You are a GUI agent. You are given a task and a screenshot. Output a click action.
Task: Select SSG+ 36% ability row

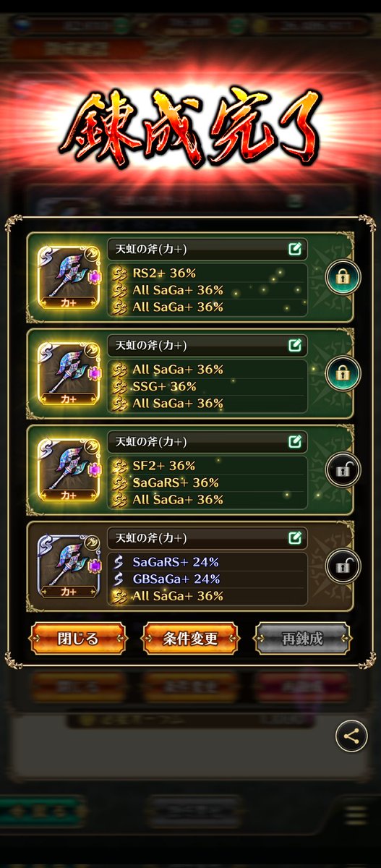pyautogui.click(x=208, y=386)
